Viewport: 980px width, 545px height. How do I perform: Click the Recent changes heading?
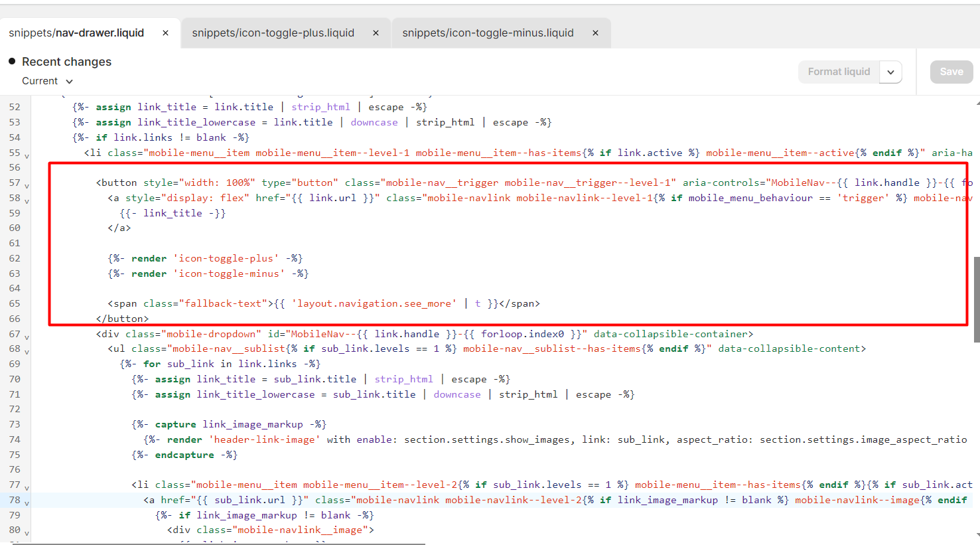click(66, 62)
